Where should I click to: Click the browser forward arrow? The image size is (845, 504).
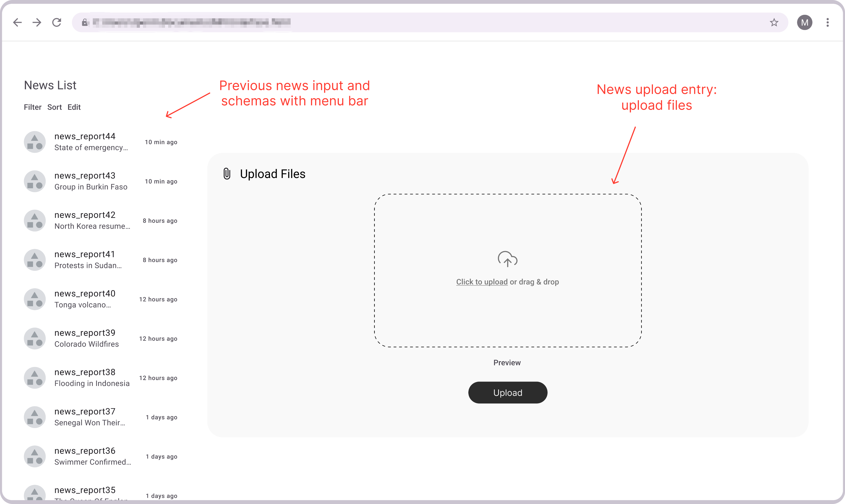point(37,22)
